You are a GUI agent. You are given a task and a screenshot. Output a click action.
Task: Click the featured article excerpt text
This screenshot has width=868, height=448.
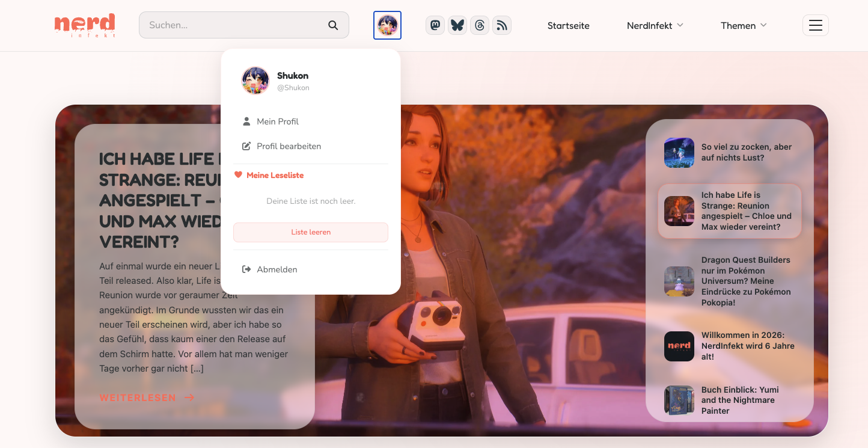[x=194, y=318]
